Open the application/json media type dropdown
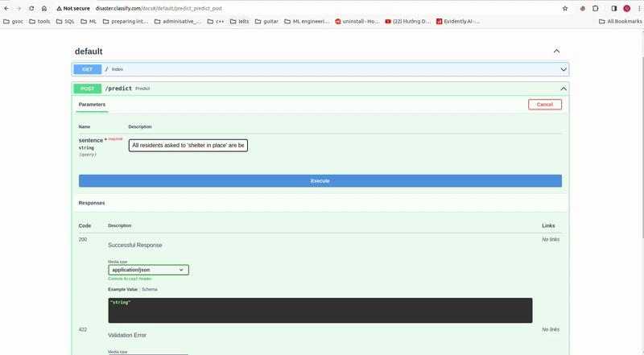 pos(148,270)
